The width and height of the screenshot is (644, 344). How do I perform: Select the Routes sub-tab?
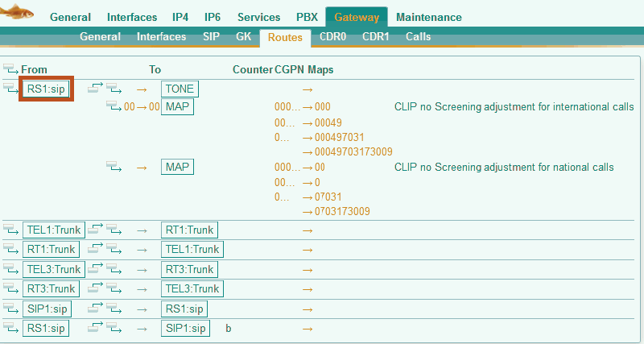[x=285, y=37]
